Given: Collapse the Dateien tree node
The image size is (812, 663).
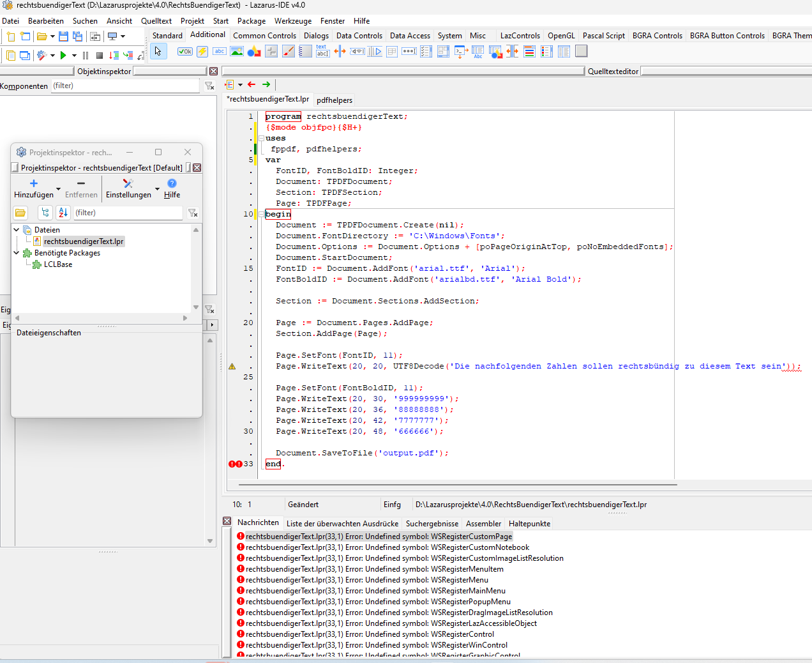Looking at the screenshot, I should 17,229.
